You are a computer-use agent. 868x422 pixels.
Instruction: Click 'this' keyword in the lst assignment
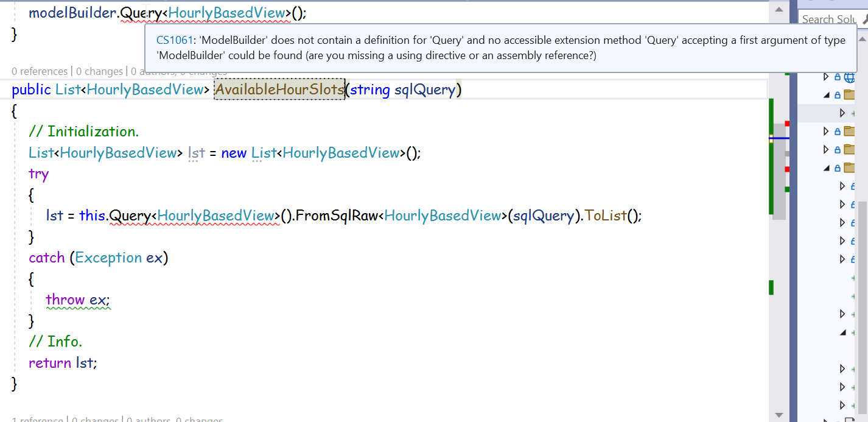(92, 216)
